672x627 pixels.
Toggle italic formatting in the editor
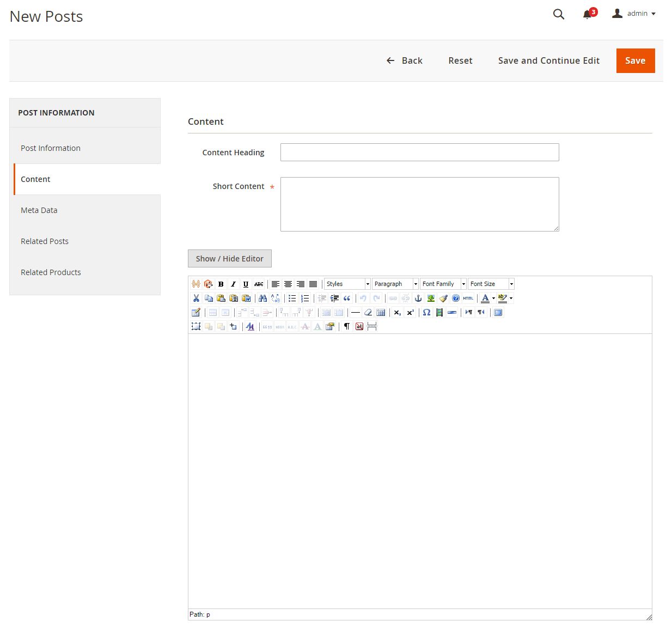[233, 284]
